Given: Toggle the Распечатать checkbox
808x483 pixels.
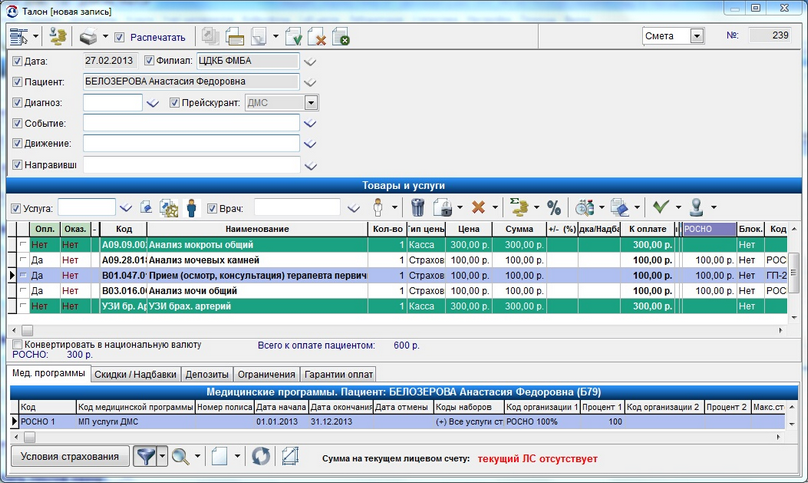Looking at the screenshot, I should (x=120, y=37).
